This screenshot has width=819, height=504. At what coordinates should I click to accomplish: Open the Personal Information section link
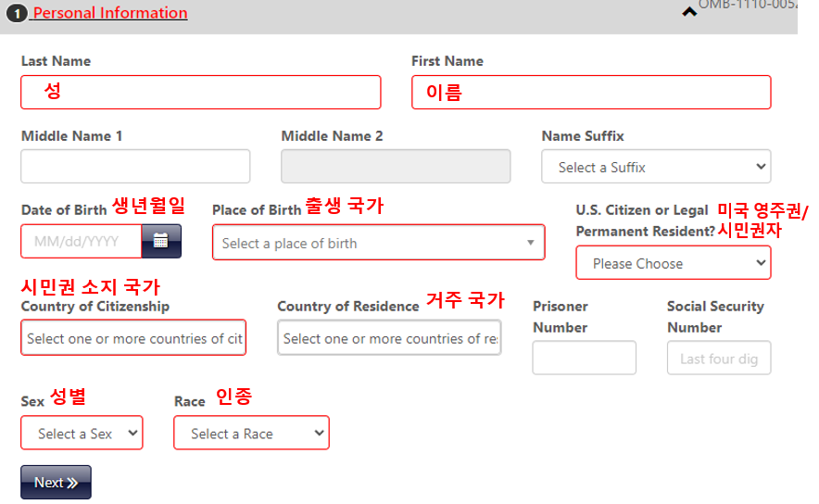coord(109,13)
